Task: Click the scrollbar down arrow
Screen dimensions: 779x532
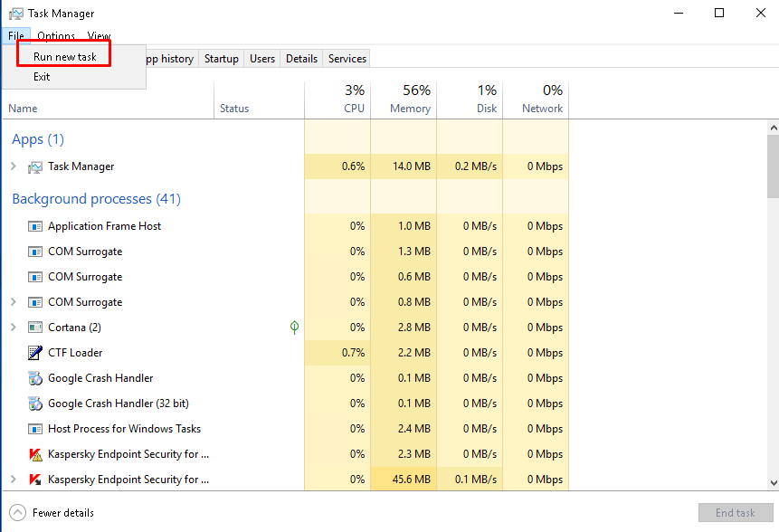Action: tap(773, 482)
